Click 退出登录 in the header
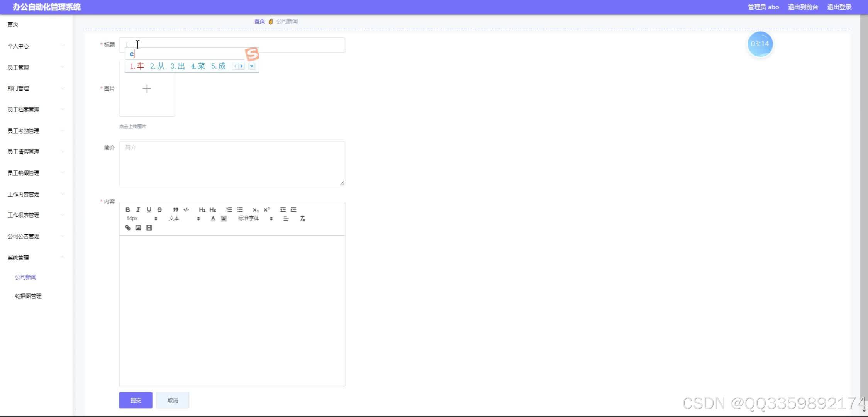Image resolution: width=868 pixels, height=417 pixels. tap(839, 7)
